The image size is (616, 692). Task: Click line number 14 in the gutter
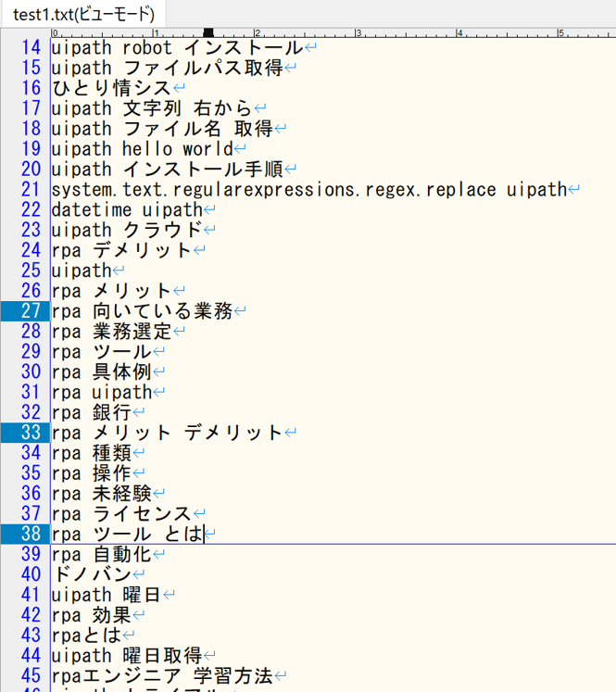(x=31, y=47)
